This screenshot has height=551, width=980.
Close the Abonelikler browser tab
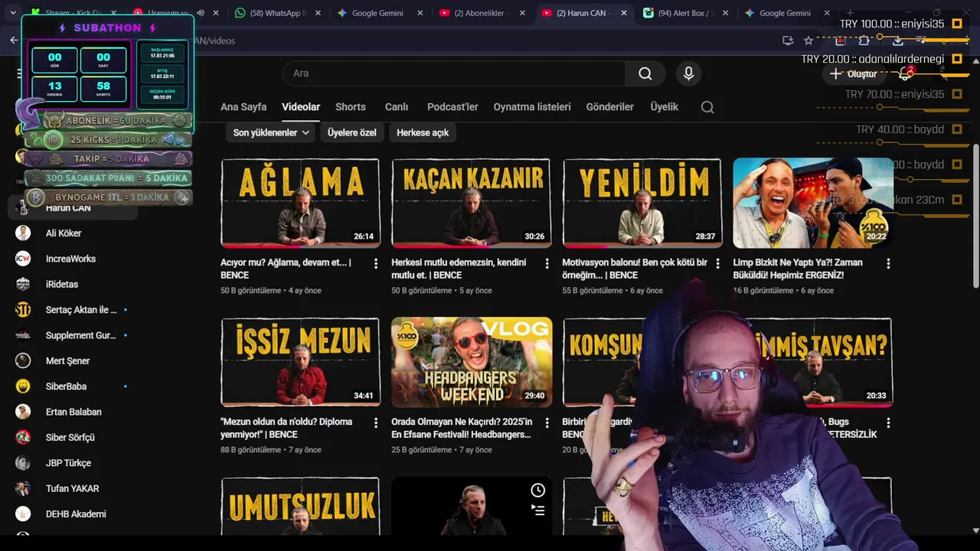[x=522, y=13]
